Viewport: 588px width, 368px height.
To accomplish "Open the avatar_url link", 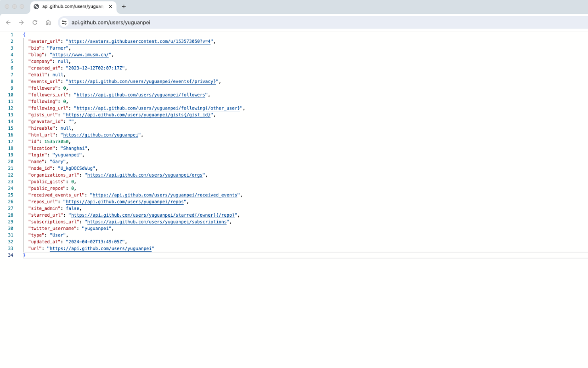I will pos(140,41).
